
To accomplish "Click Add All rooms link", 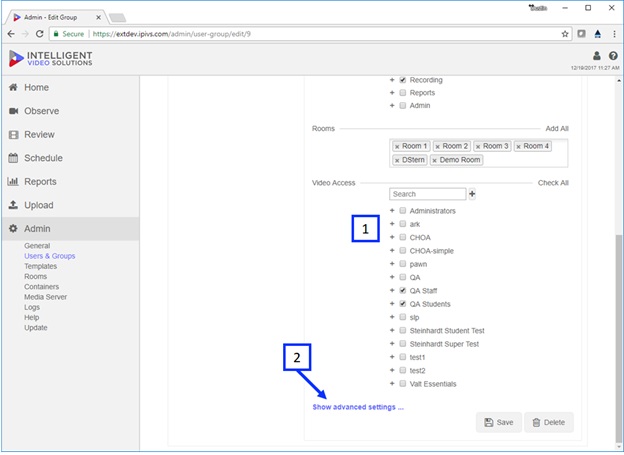I will (x=557, y=129).
